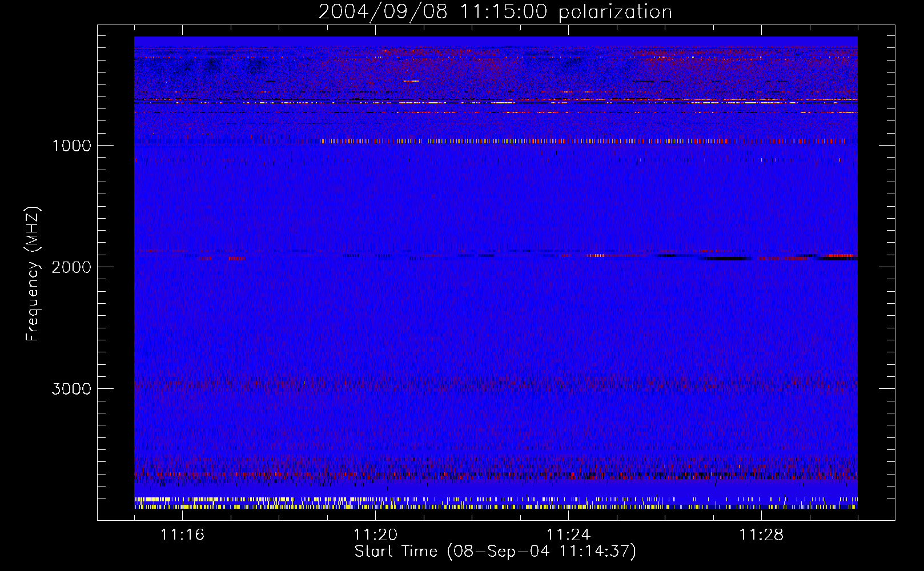
Task: Click the 1000 frequency tick label
Action: pos(71,146)
